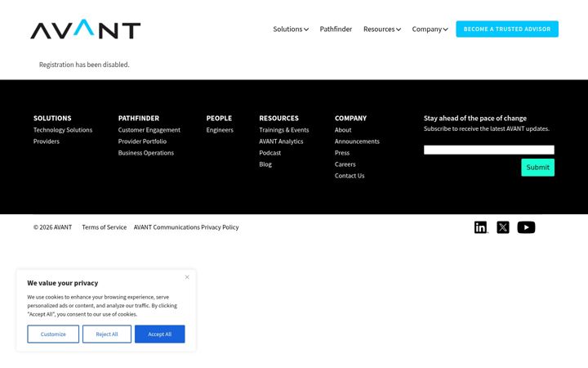Accept all cookies
Image resolution: width=588 pixels, height=368 pixels.
[x=160, y=334]
